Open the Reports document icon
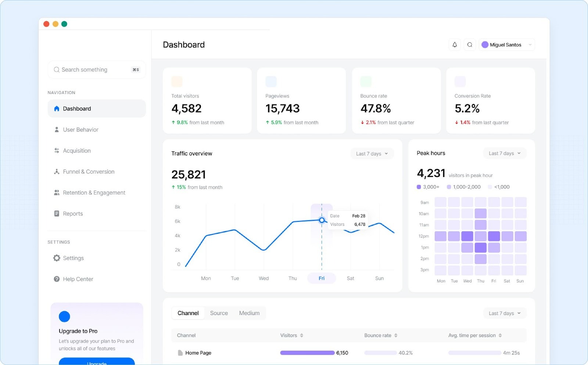 pos(57,213)
